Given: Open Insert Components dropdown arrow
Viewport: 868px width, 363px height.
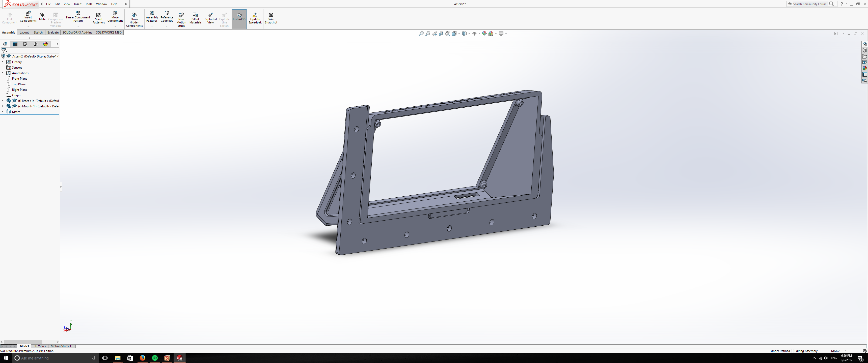Looking at the screenshot, I should point(28,26).
